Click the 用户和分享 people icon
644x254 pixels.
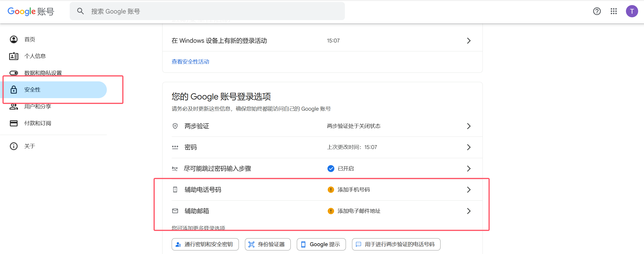pos(14,107)
